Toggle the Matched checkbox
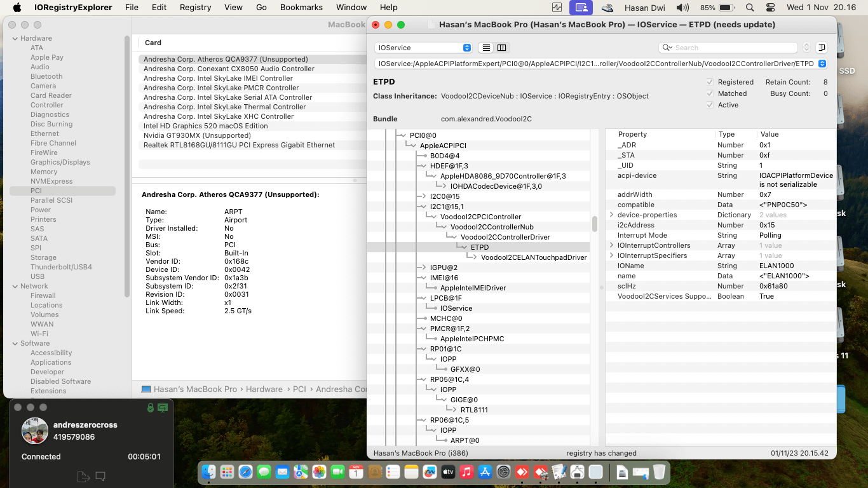 (710, 93)
